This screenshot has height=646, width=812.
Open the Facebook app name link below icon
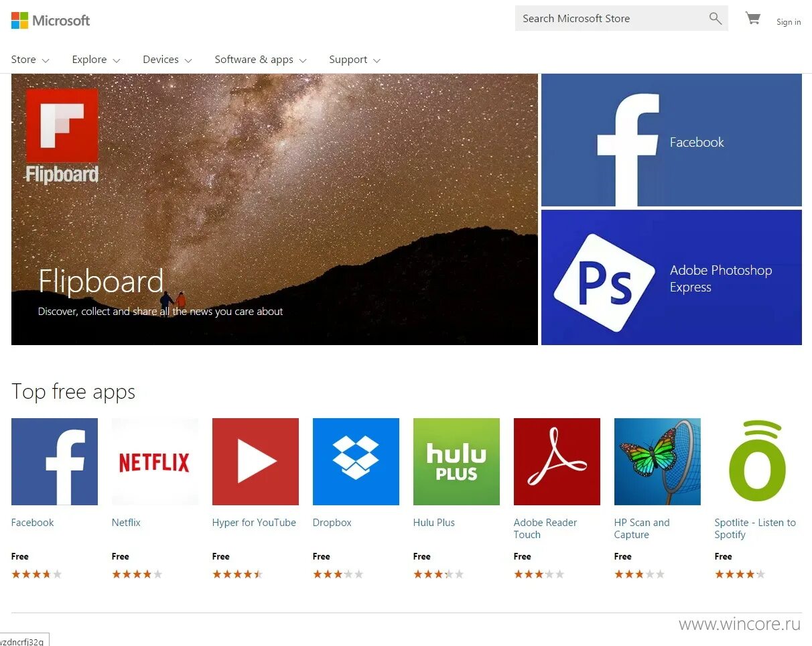[x=32, y=523]
